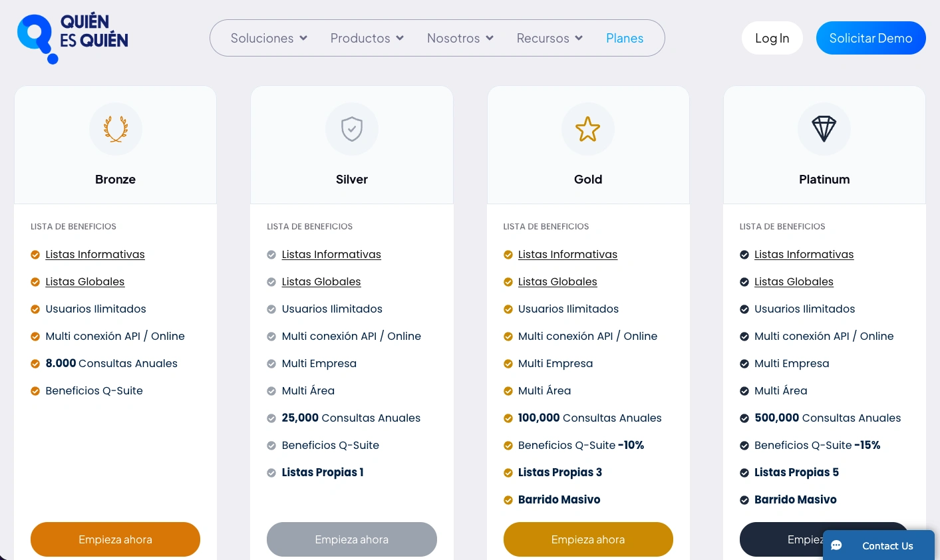Screen dimensions: 940x560
Task: Click the Quién es Quién logo
Action: [x=73, y=39]
